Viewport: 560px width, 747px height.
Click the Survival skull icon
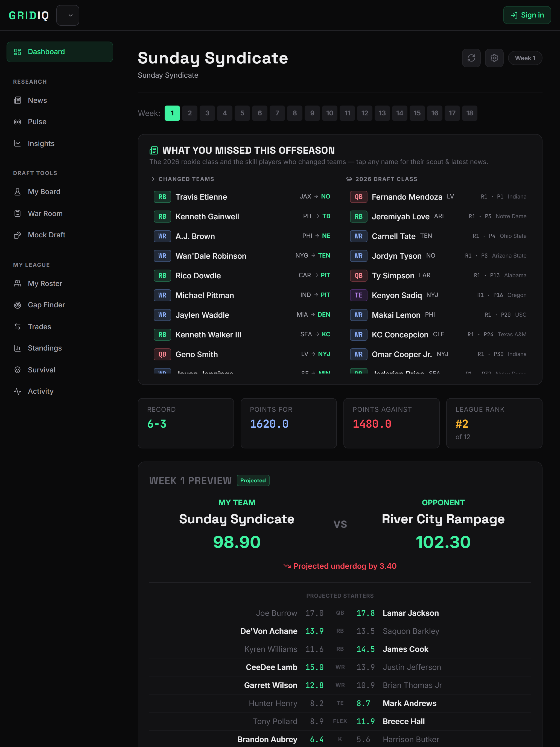click(17, 370)
